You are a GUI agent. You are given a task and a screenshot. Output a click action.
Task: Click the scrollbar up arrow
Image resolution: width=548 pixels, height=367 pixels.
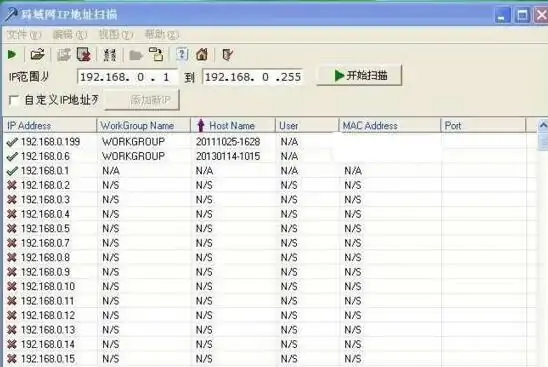tap(543, 125)
